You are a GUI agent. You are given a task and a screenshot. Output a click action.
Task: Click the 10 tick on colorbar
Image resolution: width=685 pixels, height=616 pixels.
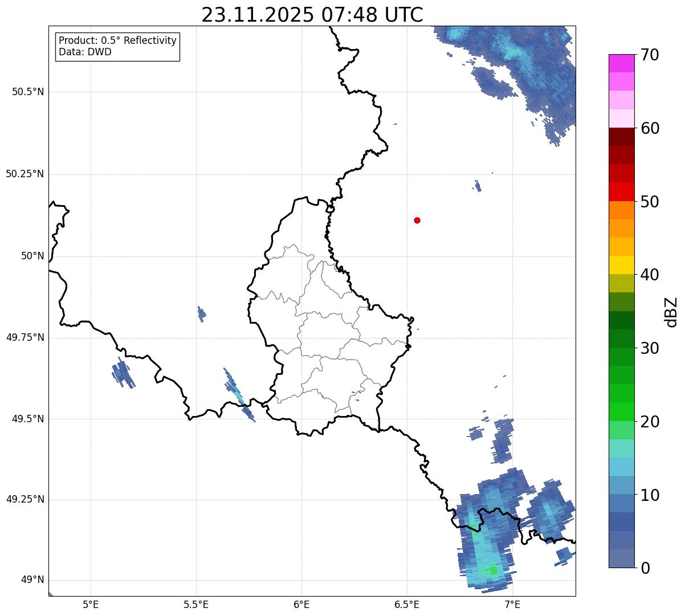[x=650, y=495]
